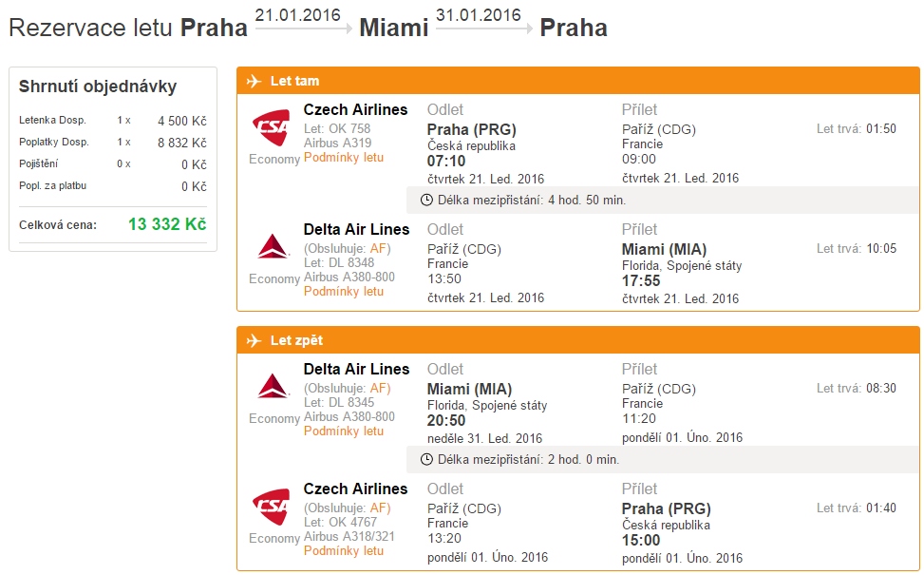Click the clock icon for 2 hod. 0 min. layover

(426, 459)
